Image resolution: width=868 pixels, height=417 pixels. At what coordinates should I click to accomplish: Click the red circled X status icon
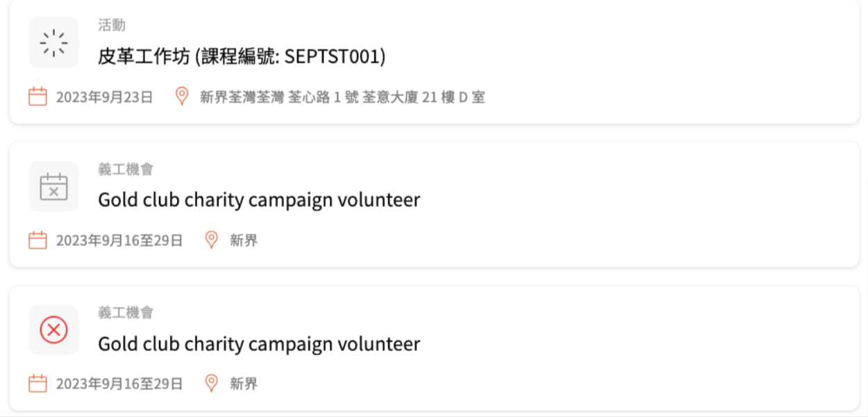[53, 330]
